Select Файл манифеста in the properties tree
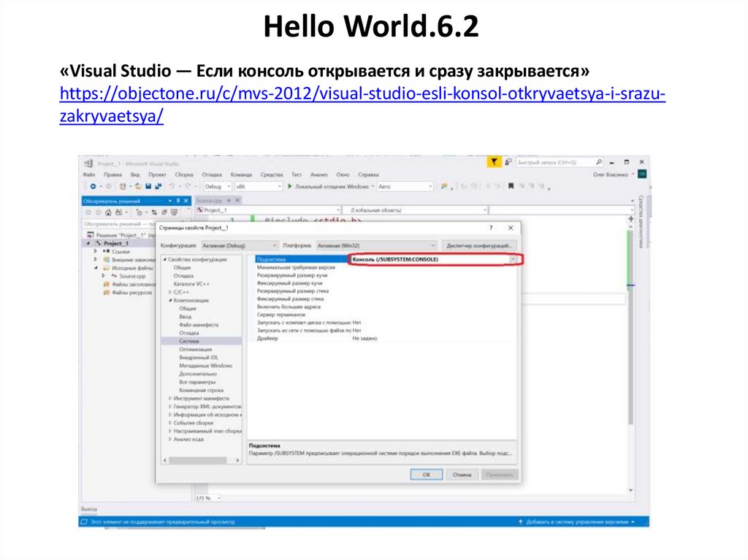748x560 pixels. [x=199, y=325]
